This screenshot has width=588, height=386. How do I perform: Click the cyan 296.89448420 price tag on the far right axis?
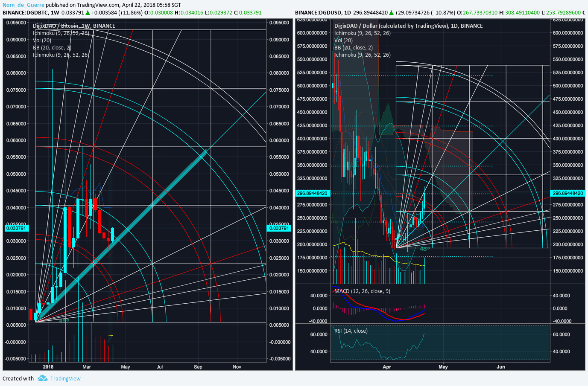tap(568, 193)
